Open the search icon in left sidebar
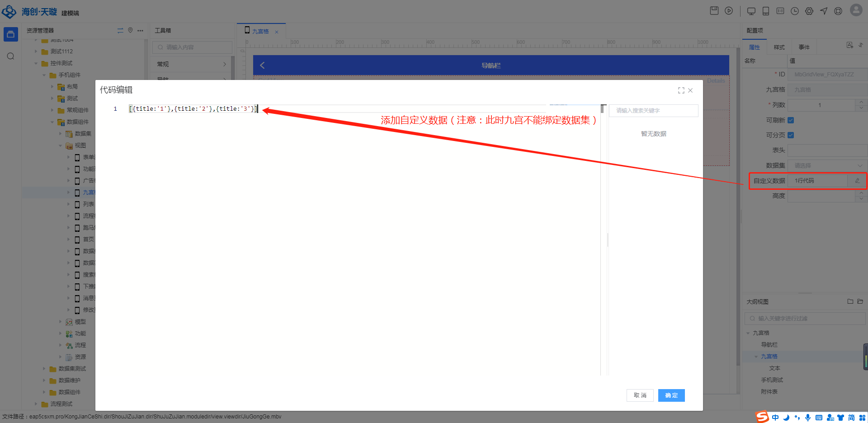The image size is (868, 423). pyautogui.click(x=11, y=56)
